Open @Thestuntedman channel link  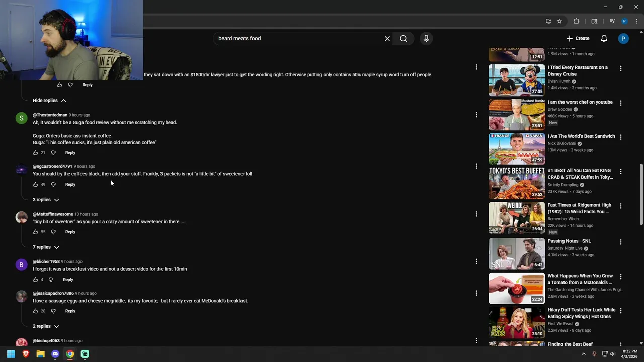pos(50,115)
